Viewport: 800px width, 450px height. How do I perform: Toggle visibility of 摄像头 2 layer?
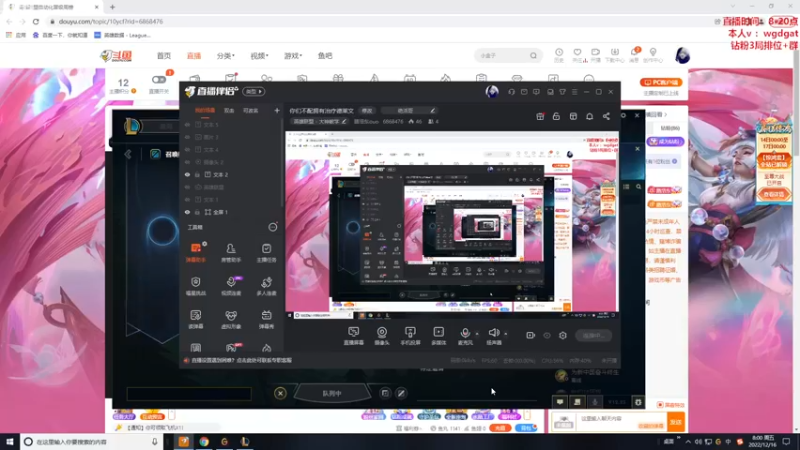click(x=187, y=162)
